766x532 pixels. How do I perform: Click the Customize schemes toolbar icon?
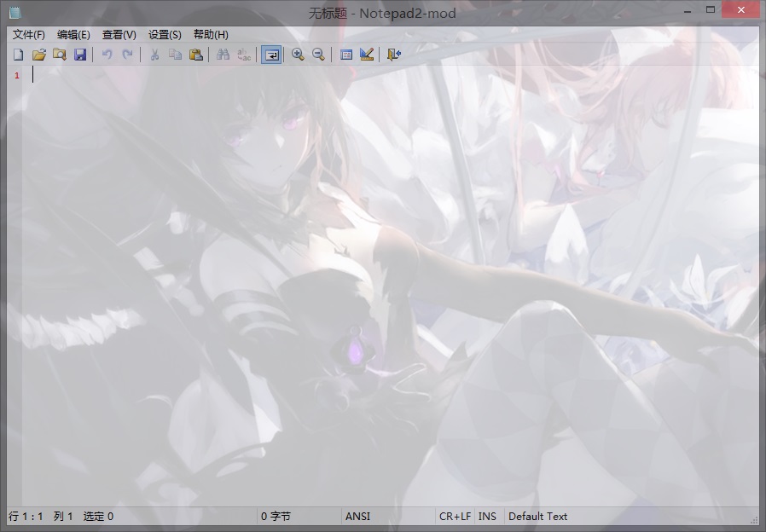[x=367, y=55]
